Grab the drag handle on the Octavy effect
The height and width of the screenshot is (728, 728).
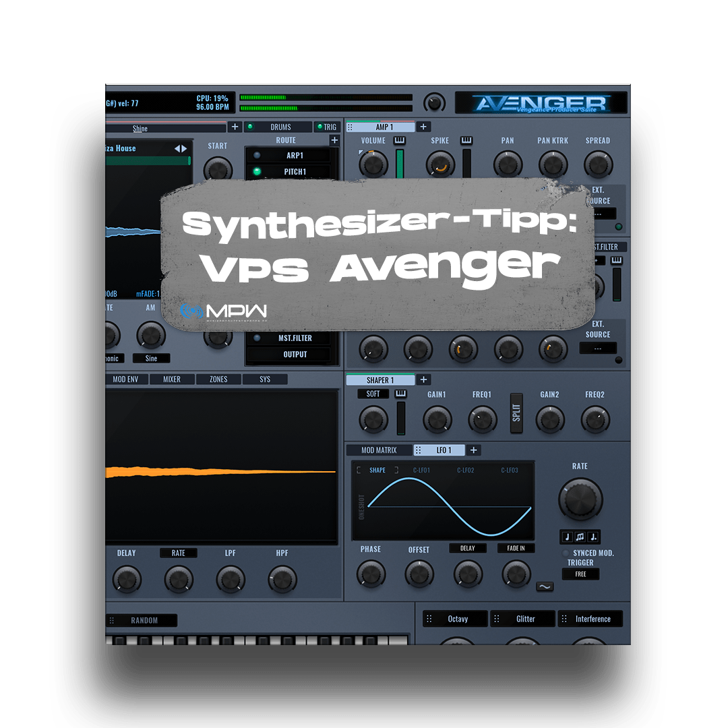429,619
